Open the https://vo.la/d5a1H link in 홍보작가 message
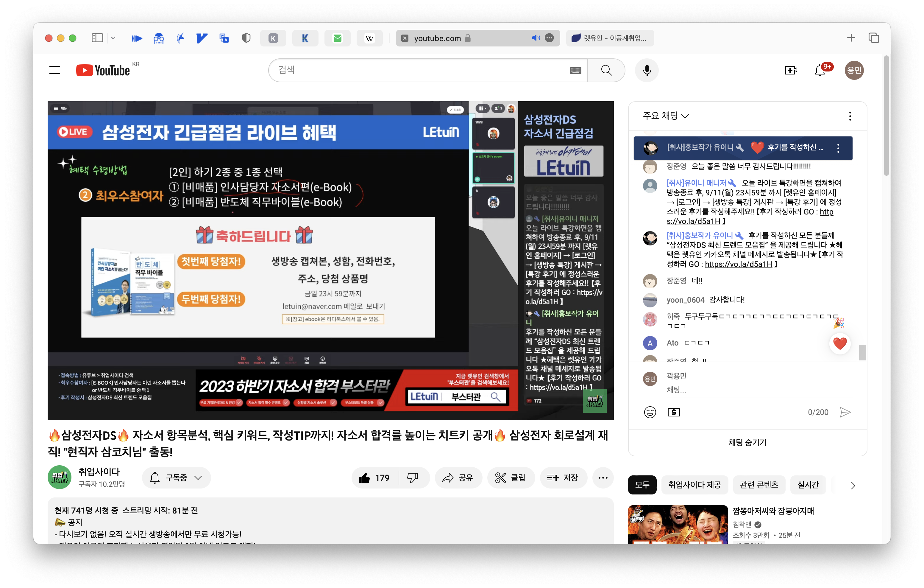 738,264
